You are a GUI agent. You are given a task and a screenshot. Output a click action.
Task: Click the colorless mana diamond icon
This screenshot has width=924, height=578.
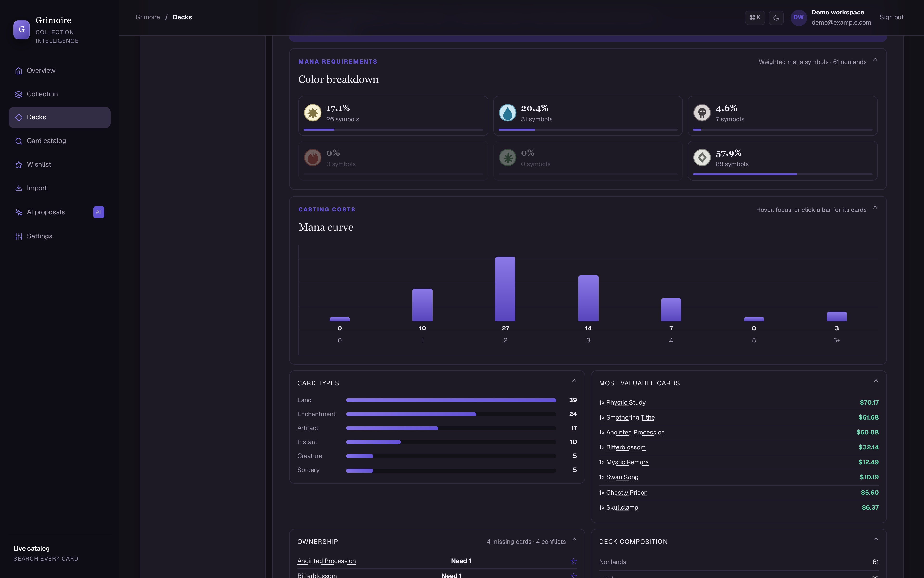coord(702,158)
